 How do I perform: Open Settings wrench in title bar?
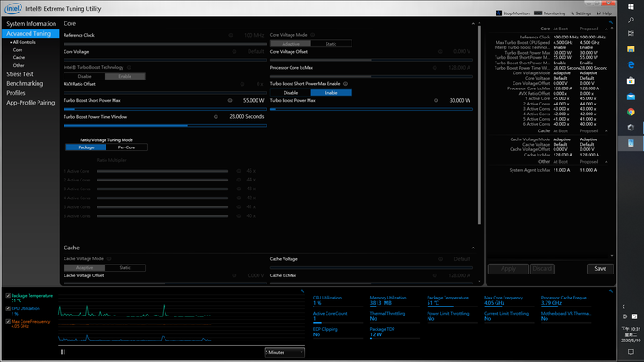click(572, 13)
